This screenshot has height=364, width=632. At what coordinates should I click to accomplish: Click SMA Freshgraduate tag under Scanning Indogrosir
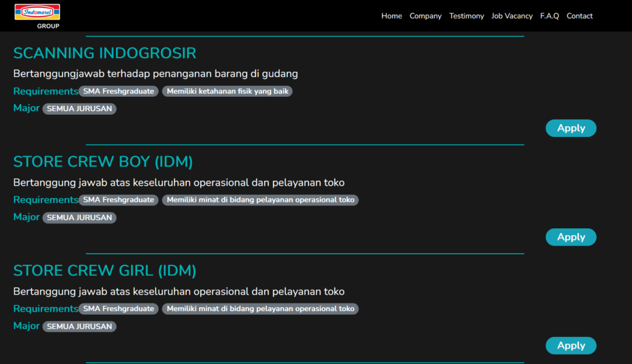[x=118, y=91]
